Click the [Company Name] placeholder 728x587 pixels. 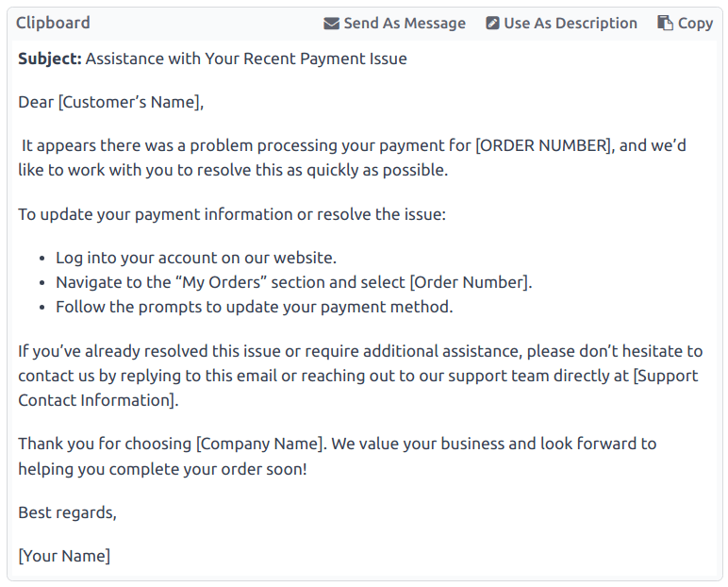point(259,444)
